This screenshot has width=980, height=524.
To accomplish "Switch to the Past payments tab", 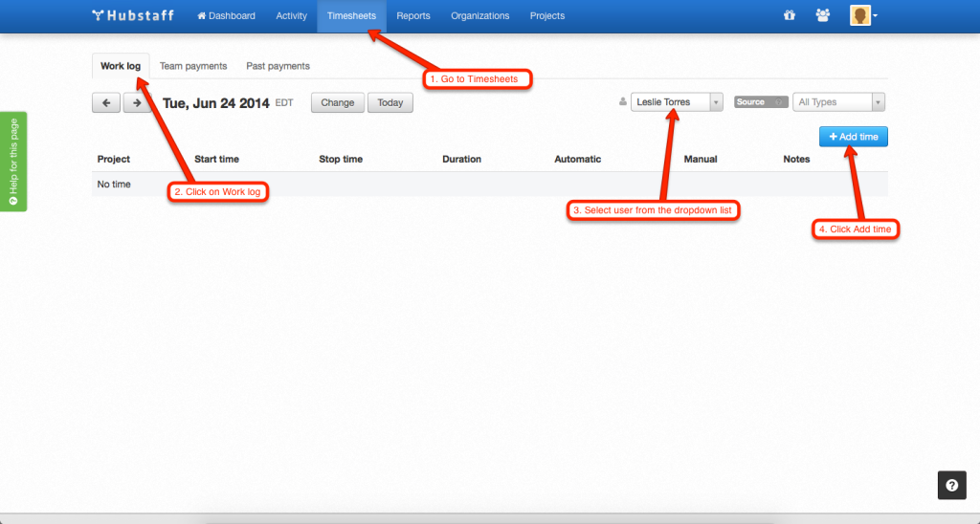I will (278, 66).
